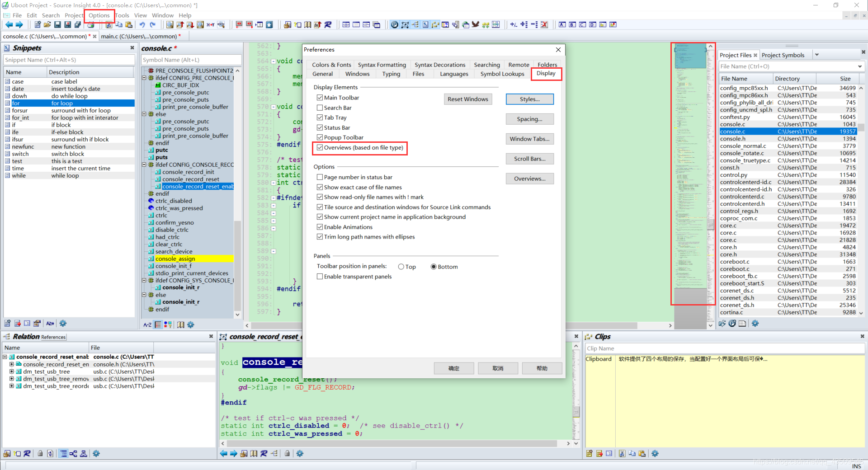The height and width of the screenshot is (470, 868).
Task: Uncheck the Main Toolbar checkbox
Action: [320, 98]
